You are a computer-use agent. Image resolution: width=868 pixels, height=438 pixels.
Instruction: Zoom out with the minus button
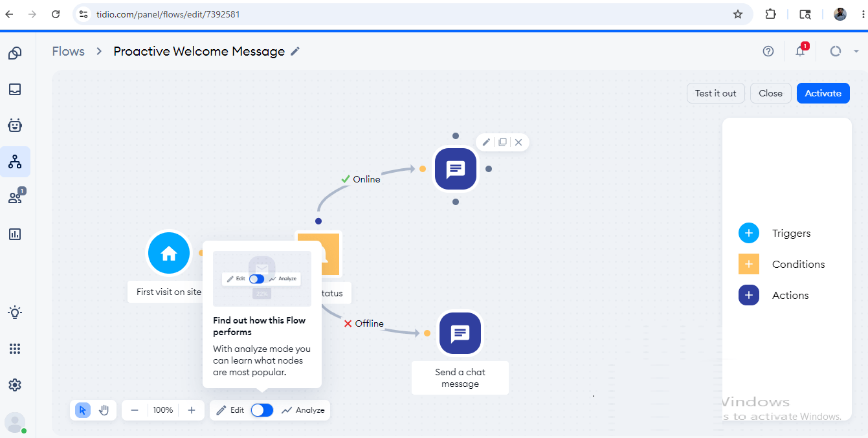pyautogui.click(x=135, y=410)
